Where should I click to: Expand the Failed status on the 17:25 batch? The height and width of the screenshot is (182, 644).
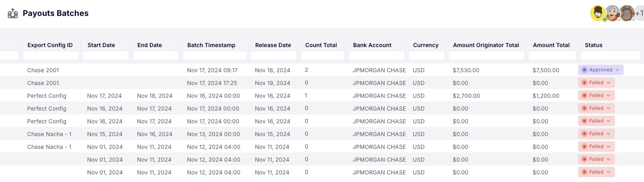point(596,83)
